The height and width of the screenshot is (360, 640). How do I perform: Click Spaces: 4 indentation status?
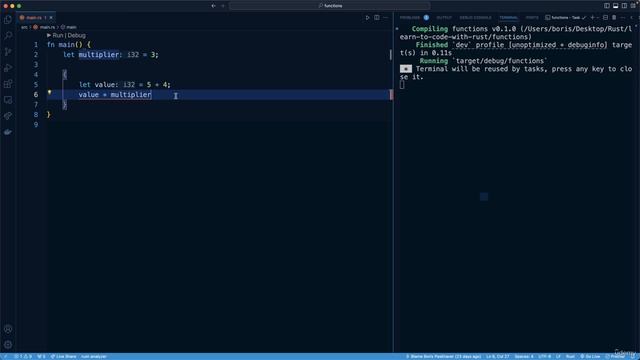pyautogui.click(x=524, y=356)
